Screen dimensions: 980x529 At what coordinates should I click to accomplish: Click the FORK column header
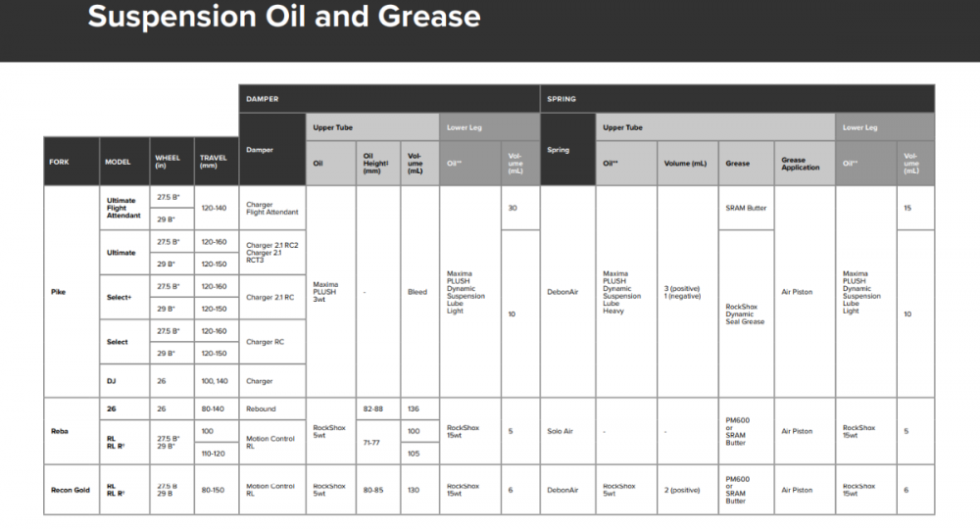[72, 162]
